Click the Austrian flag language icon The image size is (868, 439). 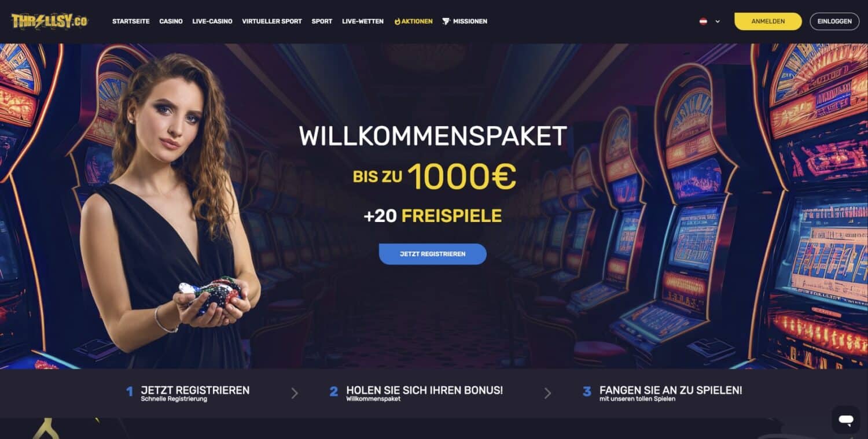click(703, 21)
